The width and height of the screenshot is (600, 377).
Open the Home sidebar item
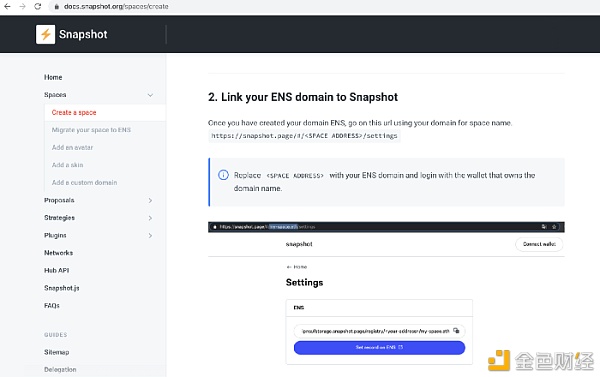(53, 77)
